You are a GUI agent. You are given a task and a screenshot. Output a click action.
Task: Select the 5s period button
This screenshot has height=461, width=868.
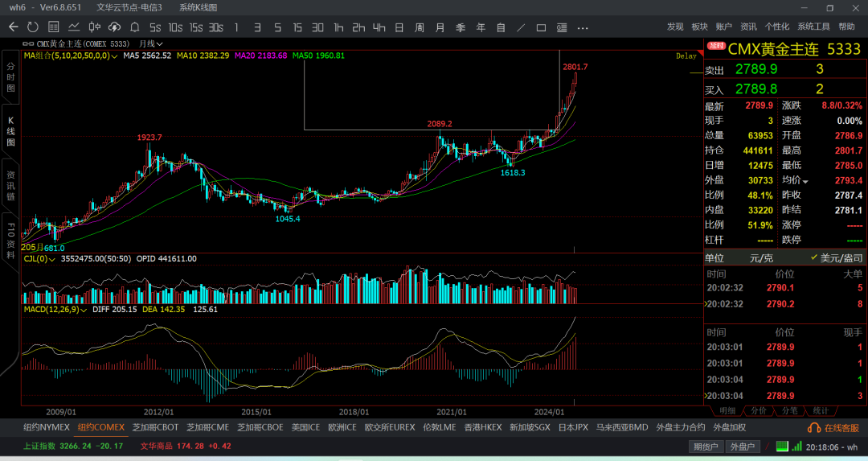[155, 27]
